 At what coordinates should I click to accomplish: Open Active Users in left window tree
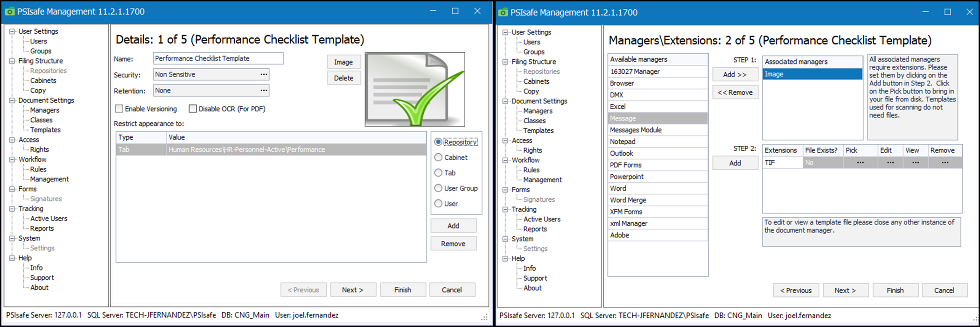click(49, 219)
